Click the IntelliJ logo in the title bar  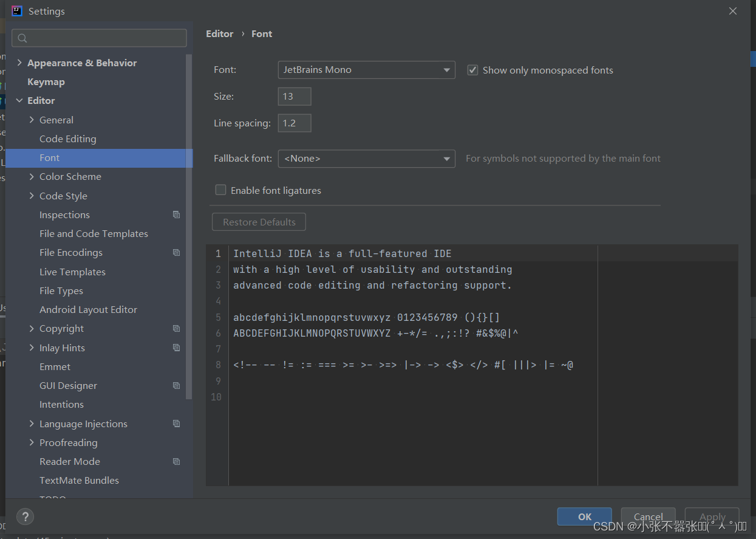click(17, 11)
